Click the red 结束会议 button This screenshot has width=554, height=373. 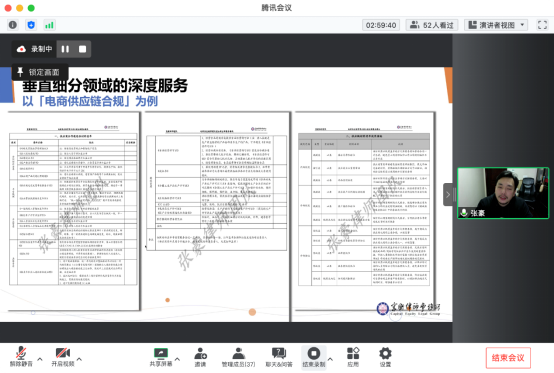click(508, 358)
